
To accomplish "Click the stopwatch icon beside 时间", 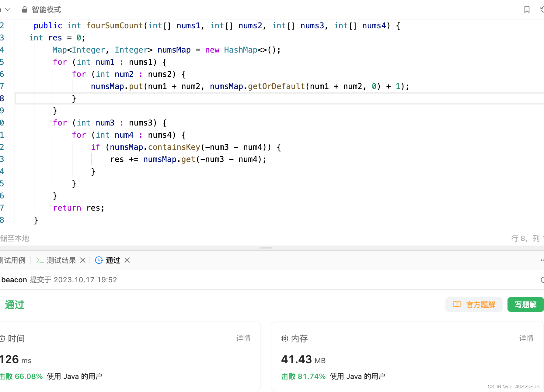I will [x=2, y=339].
